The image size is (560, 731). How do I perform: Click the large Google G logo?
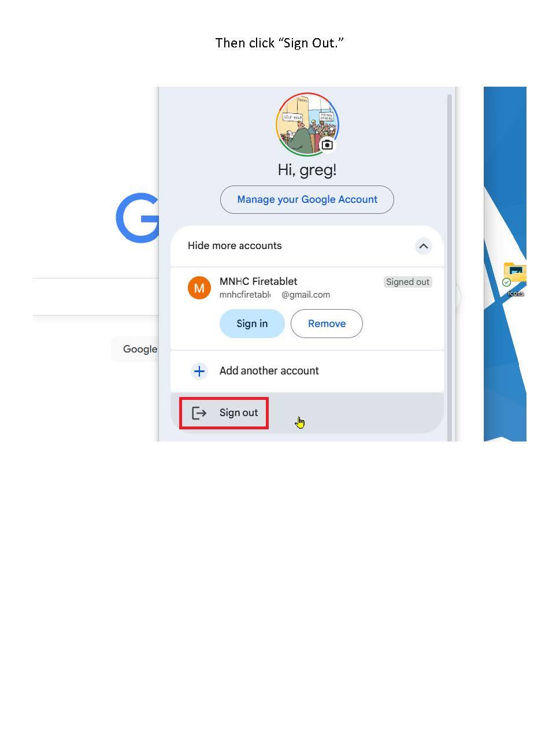pyautogui.click(x=138, y=218)
